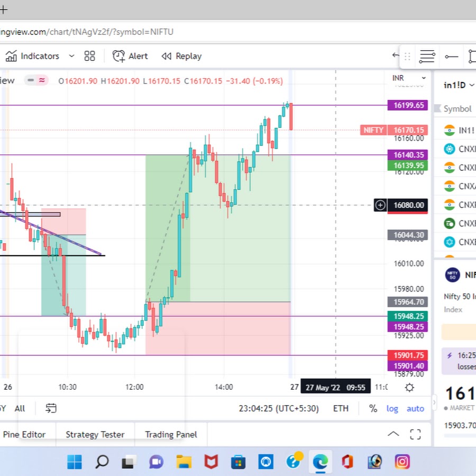The width and height of the screenshot is (476, 476).
Task: Click the Go to date icon
Action: coord(51,408)
